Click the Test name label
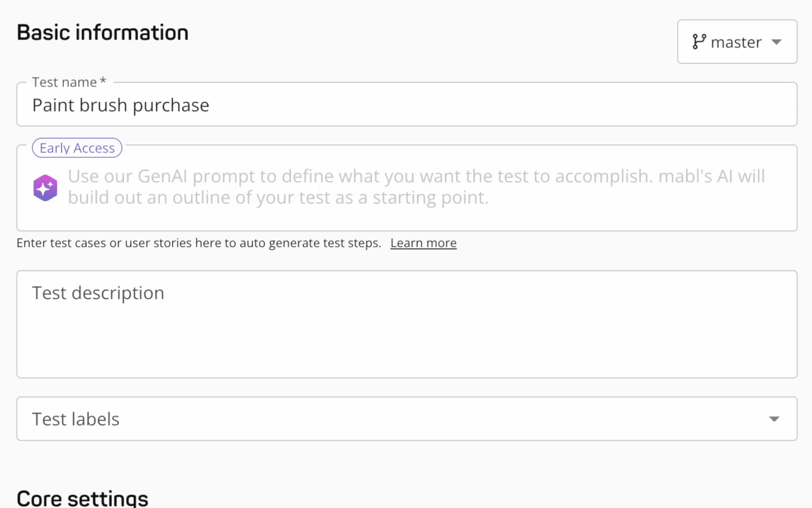 click(68, 81)
